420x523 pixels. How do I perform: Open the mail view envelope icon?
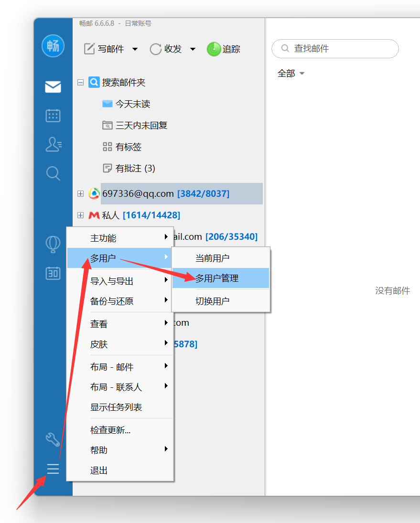[53, 87]
